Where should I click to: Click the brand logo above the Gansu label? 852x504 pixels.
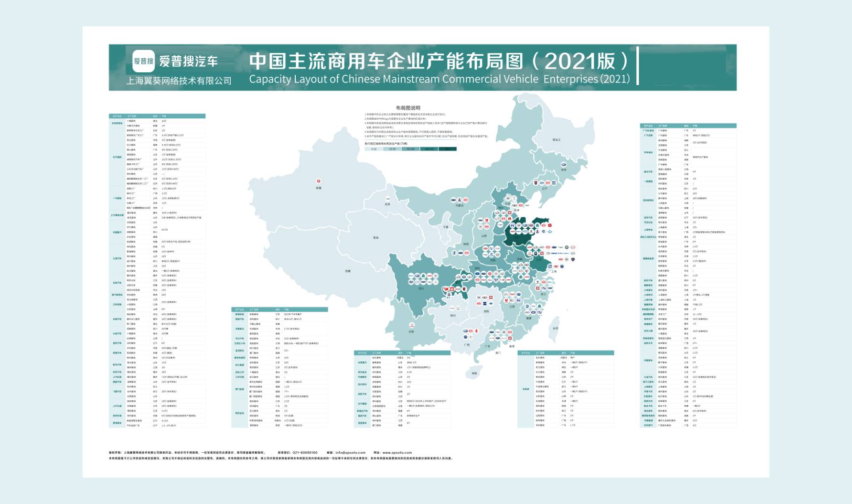click(388, 199)
